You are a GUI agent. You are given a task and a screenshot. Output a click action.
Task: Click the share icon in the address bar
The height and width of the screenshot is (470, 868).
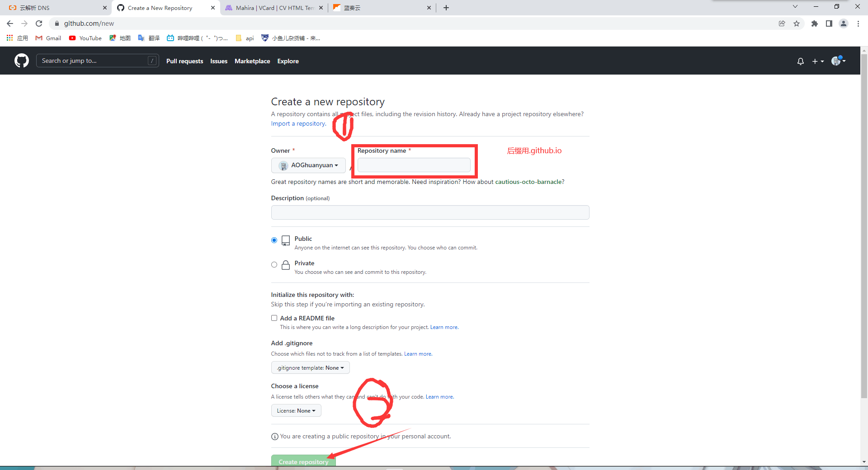(782, 23)
